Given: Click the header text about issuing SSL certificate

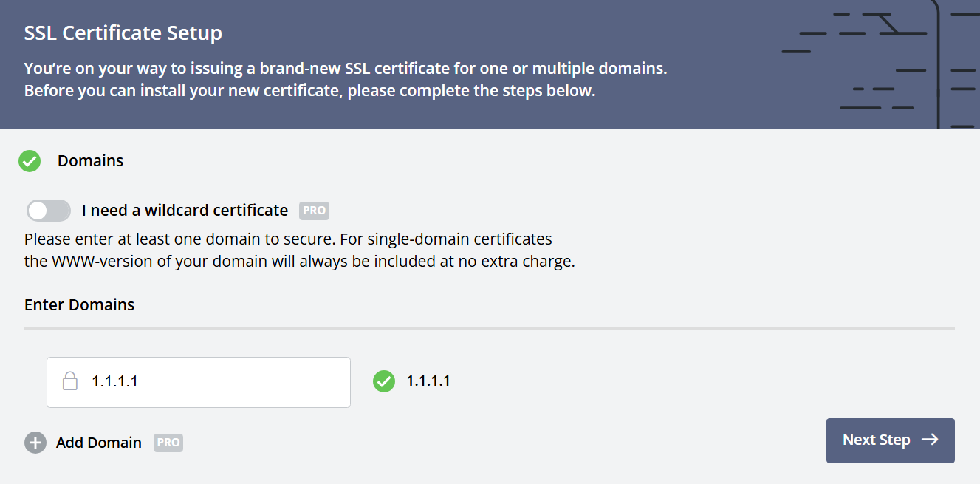Looking at the screenshot, I should (345, 69).
